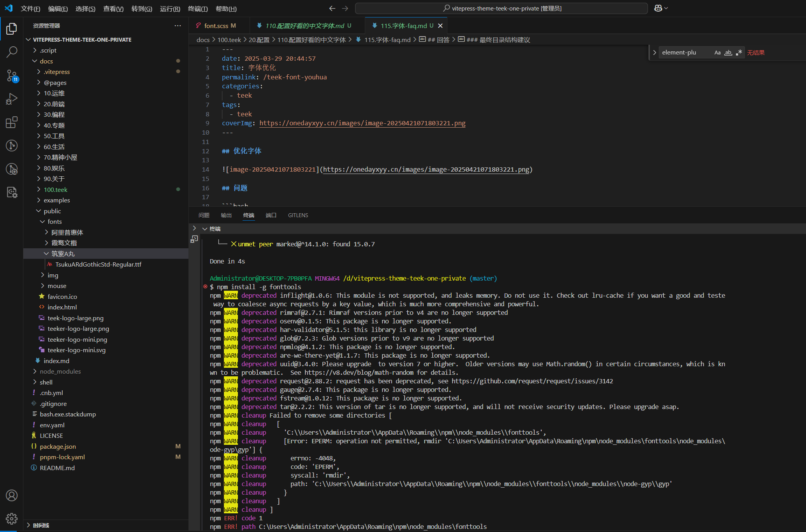Open teek-logo-large.png file
The image size is (806, 532).
point(75,318)
